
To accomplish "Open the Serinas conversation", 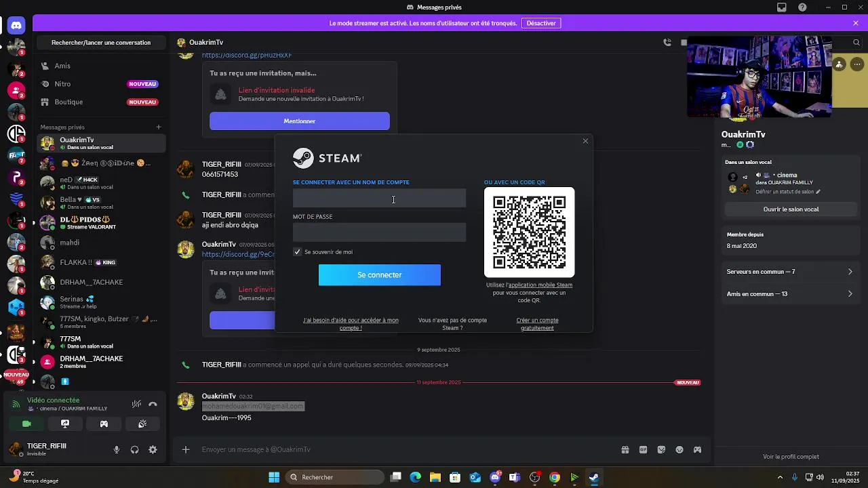I will coord(100,302).
